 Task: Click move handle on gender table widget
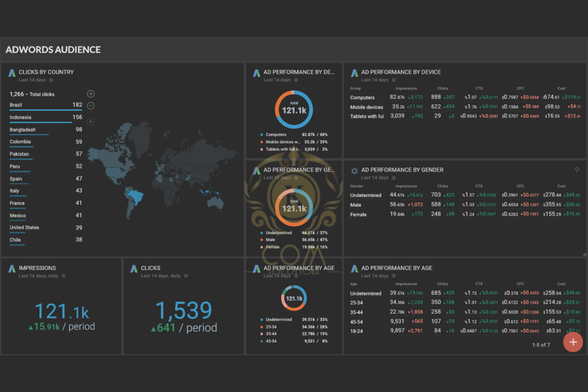point(577,169)
